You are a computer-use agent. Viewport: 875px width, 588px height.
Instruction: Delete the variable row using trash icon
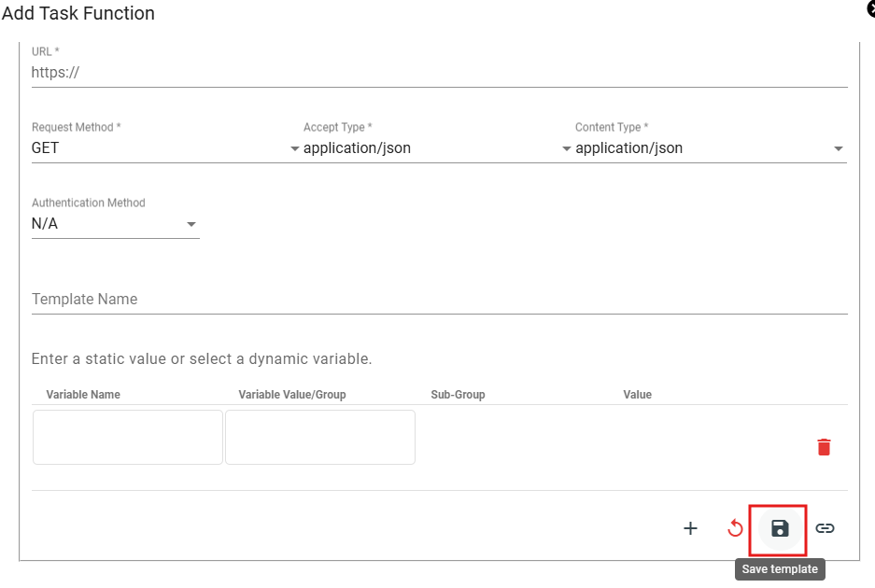click(824, 447)
